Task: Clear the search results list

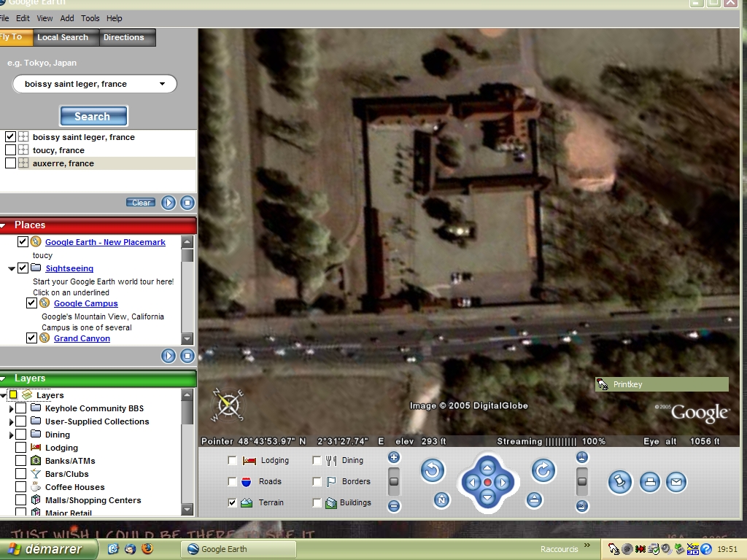Action: [141, 203]
